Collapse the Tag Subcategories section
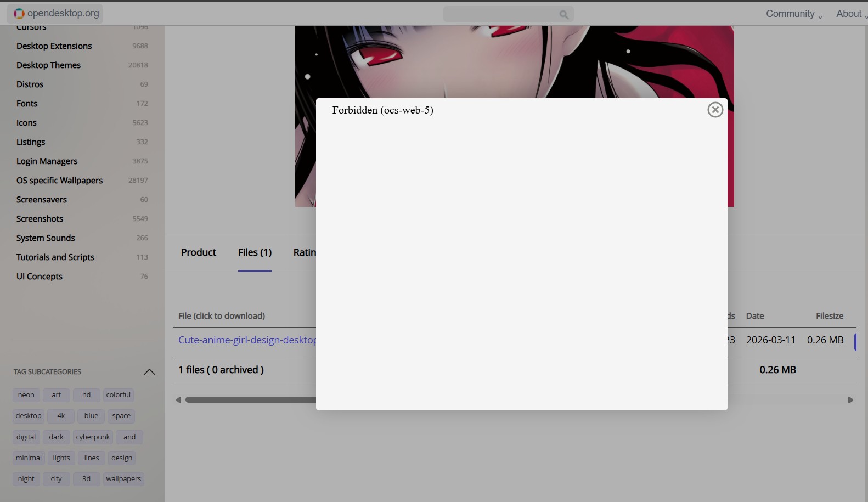This screenshot has height=502, width=868. point(149,372)
